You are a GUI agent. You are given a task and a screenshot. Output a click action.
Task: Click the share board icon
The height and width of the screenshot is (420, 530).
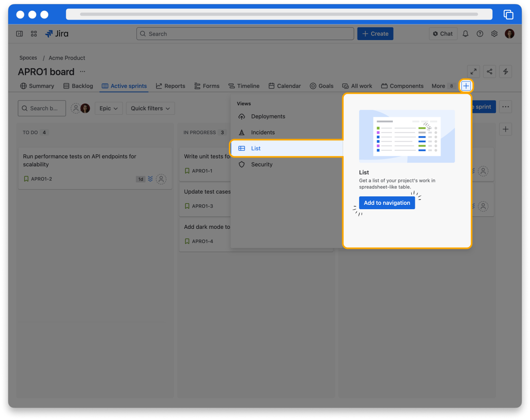[x=489, y=72]
